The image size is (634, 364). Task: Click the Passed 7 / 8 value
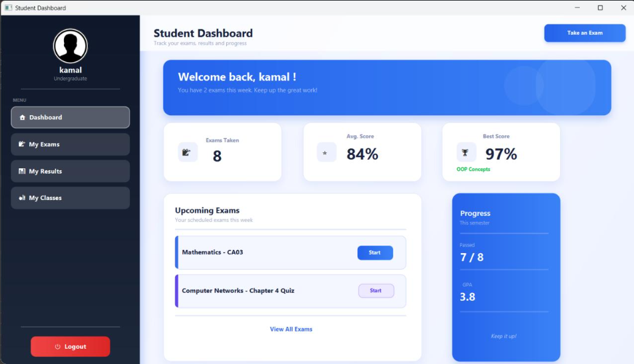[471, 257]
